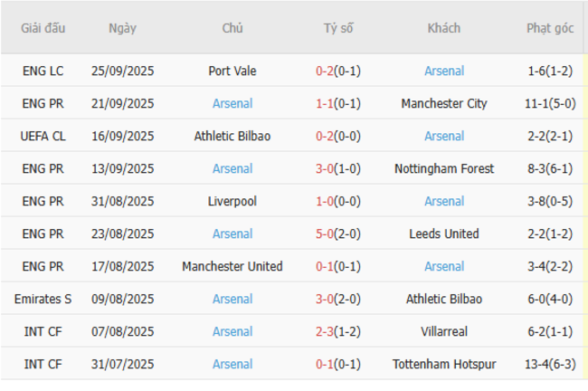This screenshot has height=391, width=588.
Task: Click the UEFA CL league label
Action: [43, 136]
